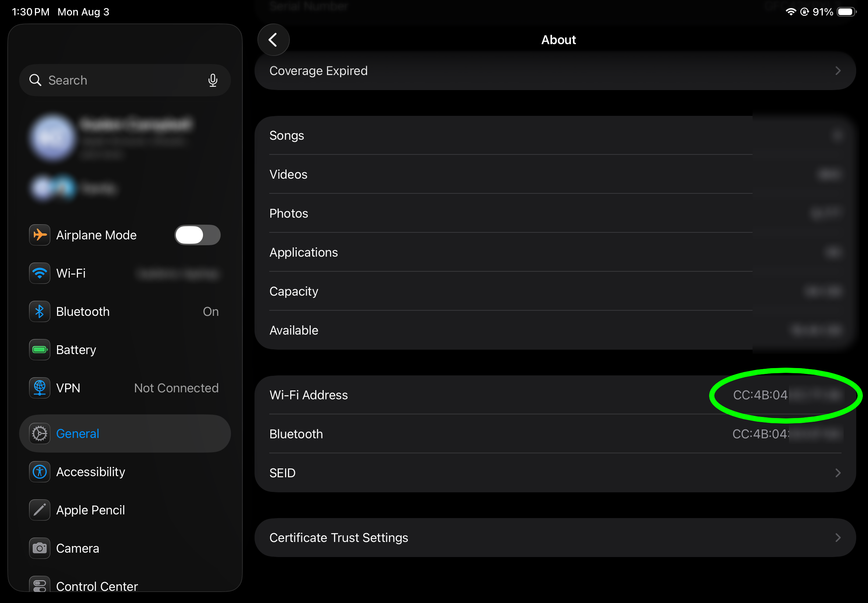This screenshot has height=603, width=868.
Task: Tap the microphone icon in Search
Action: (213, 80)
